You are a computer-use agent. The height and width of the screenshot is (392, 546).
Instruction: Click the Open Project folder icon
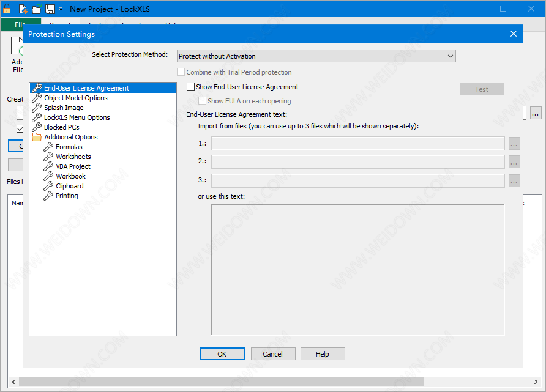tap(37, 9)
